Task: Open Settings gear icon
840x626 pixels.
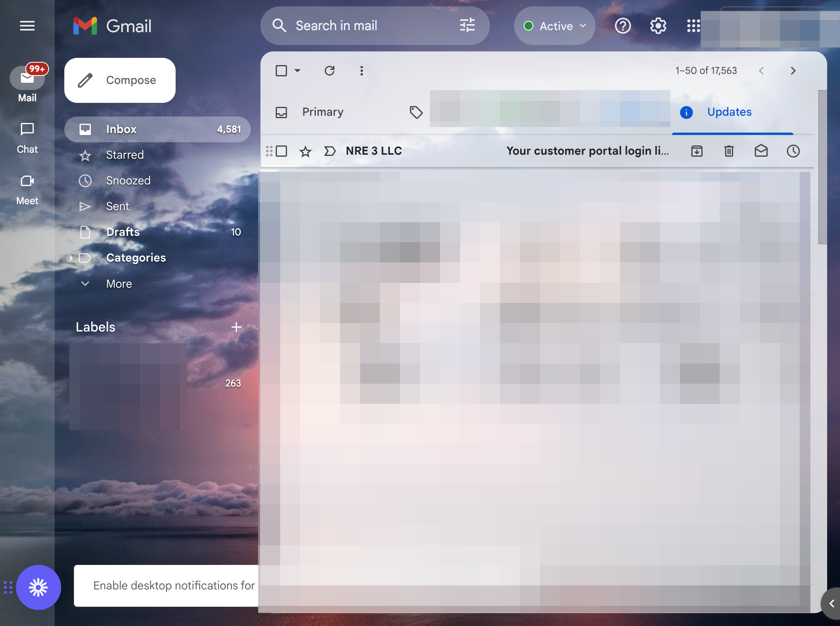Action: [658, 26]
